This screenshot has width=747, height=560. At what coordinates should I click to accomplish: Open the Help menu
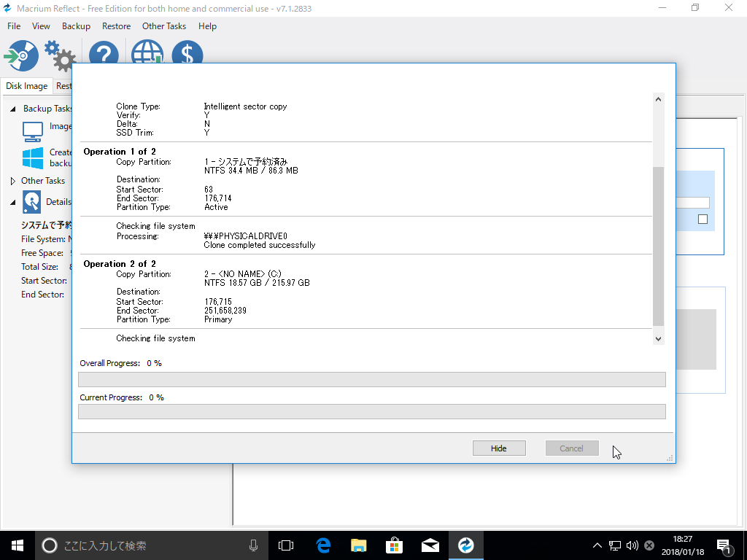[207, 26]
